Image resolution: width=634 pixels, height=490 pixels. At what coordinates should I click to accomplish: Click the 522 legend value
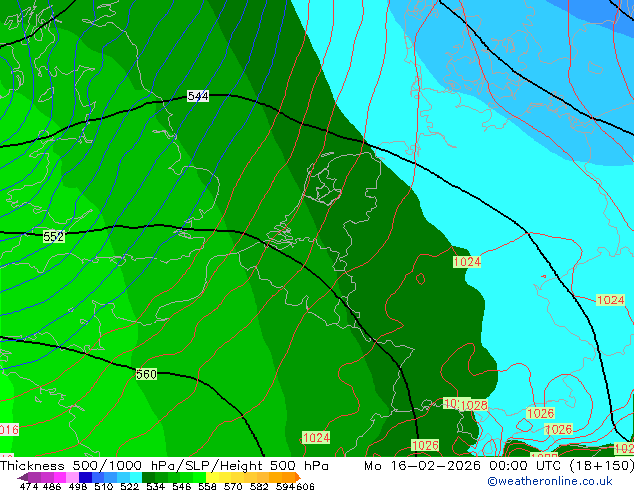tap(129, 486)
